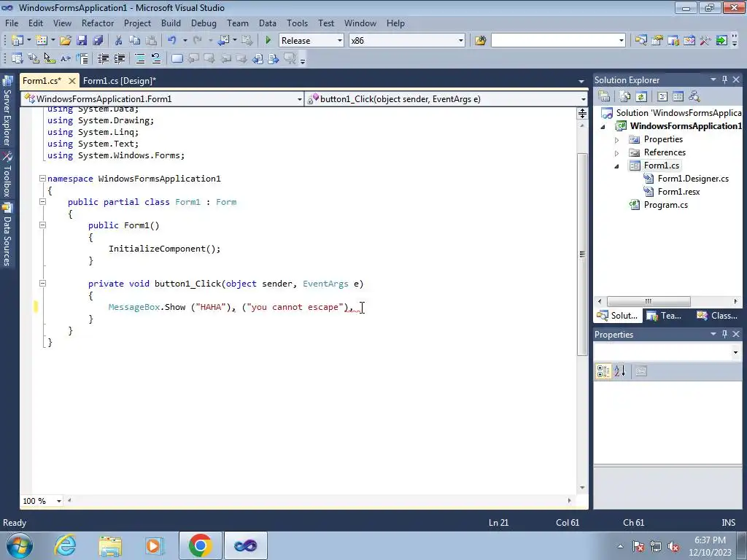Viewport: 747px width, 560px height.
Task: Collapse the button1_Click method block
Action: [42, 284]
